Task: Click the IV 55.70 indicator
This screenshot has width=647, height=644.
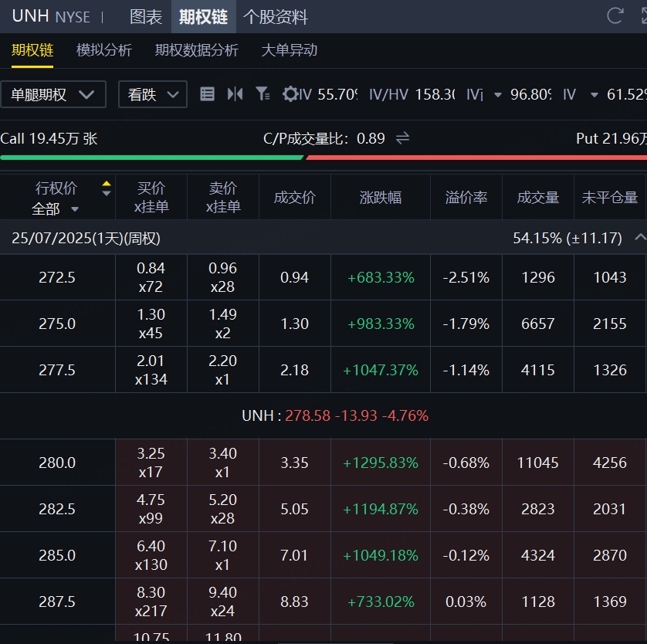Action: pyautogui.click(x=327, y=94)
